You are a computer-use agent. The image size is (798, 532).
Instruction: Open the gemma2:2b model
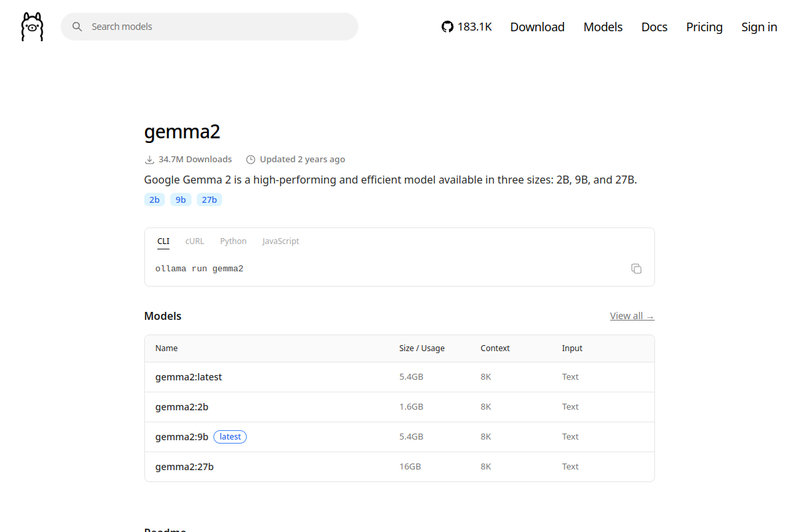click(182, 407)
